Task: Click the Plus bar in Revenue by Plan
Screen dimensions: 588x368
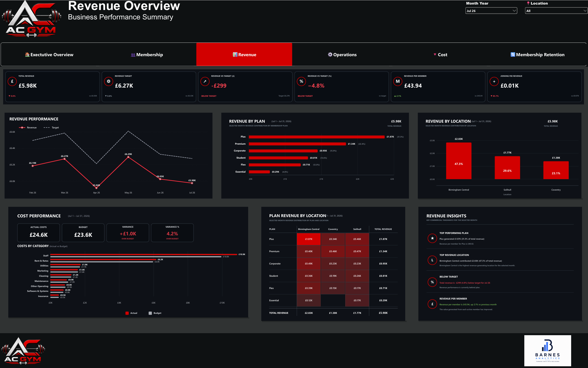Action: [317, 137]
